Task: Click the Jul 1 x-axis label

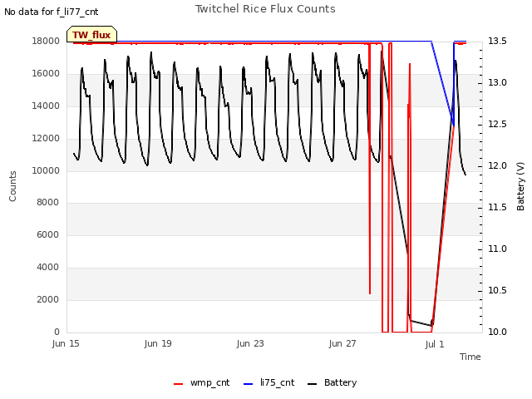Action: tap(435, 344)
